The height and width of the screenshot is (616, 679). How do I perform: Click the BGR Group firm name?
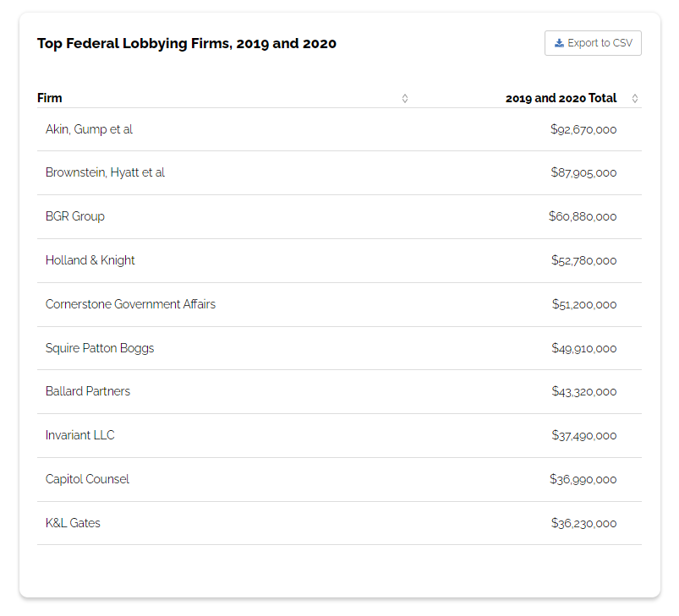[75, 216]
